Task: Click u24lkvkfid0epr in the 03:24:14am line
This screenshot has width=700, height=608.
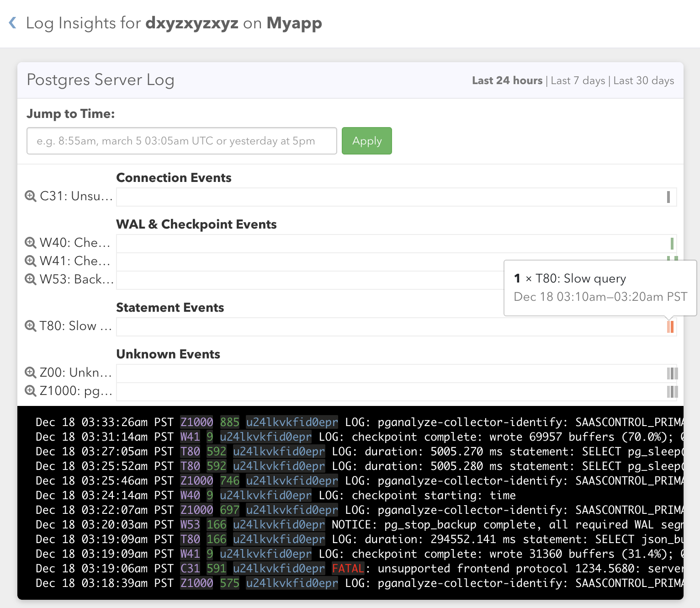Action: coord(265,495)
